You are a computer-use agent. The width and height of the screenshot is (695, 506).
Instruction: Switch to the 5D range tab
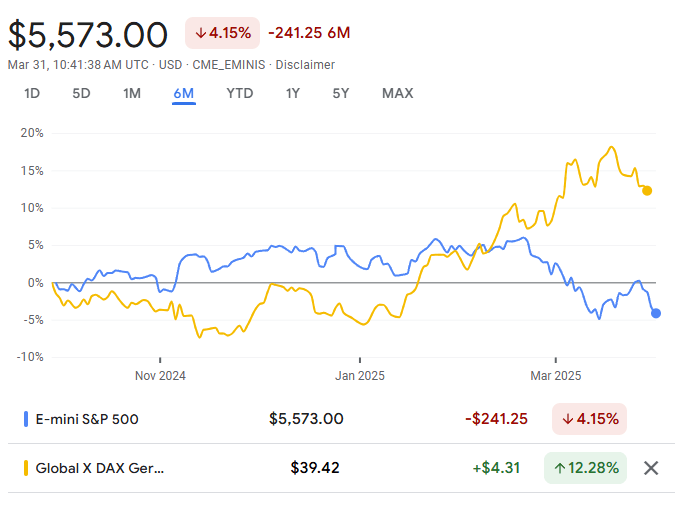[x=81, y=94]
